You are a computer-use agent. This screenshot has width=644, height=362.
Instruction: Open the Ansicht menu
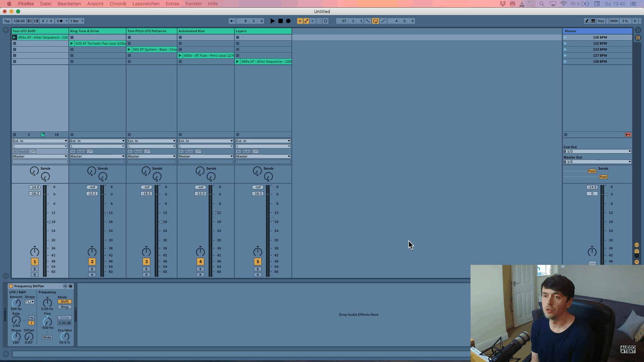pyautogui.click(x=95, y=4)
